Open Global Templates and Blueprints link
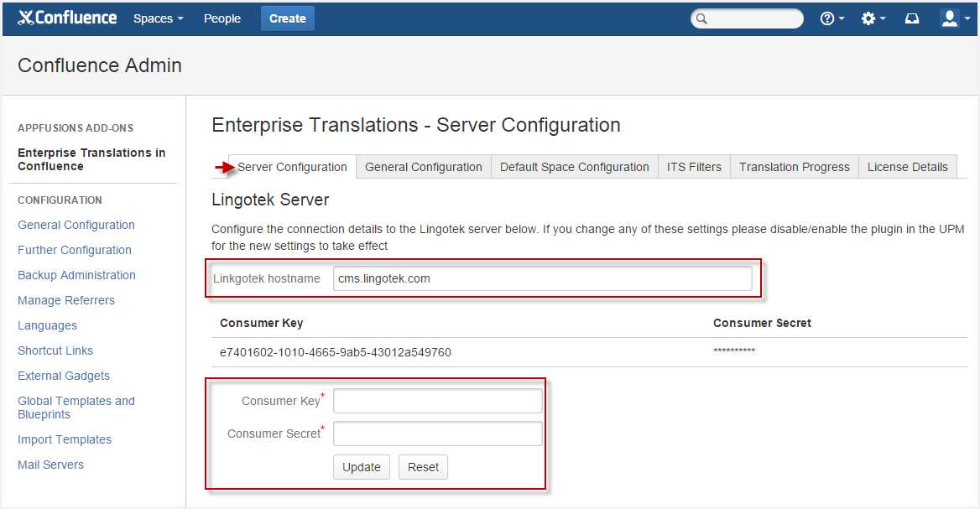This screenshot has height=509, width=980. click(76, 408)
